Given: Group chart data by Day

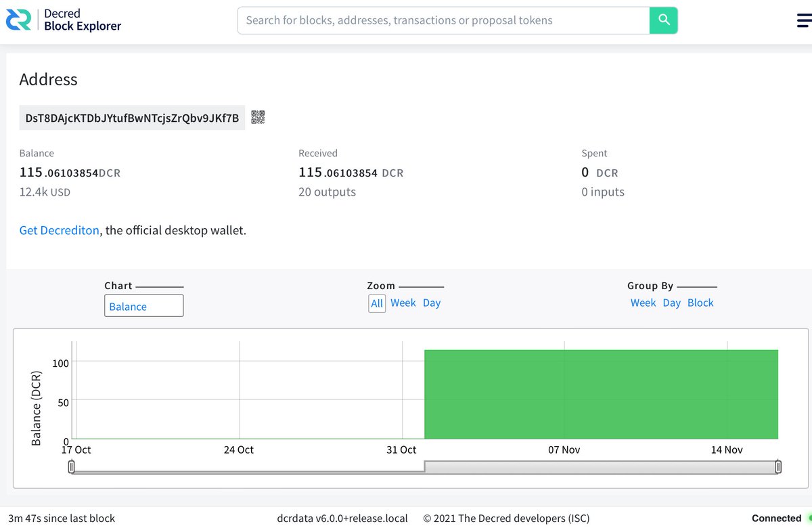Looking at the screenshot, I should (x=672, y=303).
